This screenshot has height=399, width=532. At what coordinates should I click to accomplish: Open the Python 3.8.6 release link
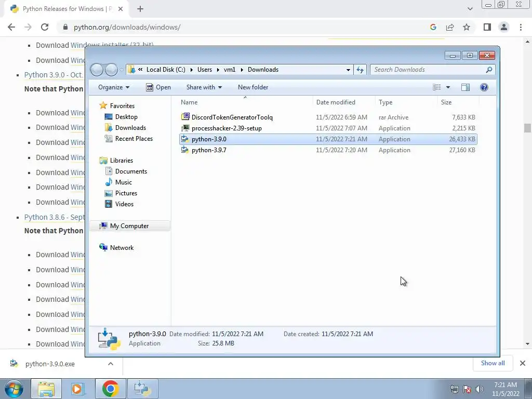(x=54, y=217)
